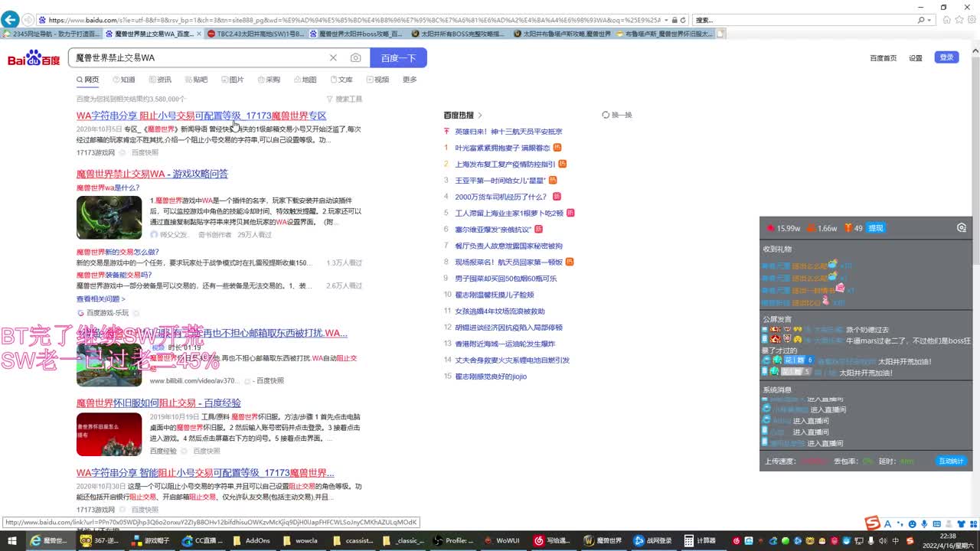This screenshot has height=551, width=980.
Task: Expand 查看相关问题 in the Q&A result
Action: coord(98,299)
